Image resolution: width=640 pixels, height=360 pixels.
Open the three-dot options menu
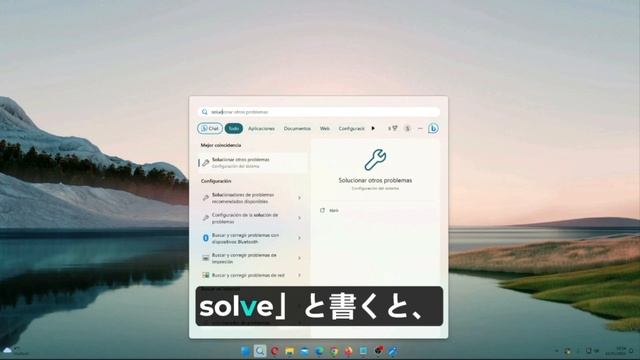420,129
